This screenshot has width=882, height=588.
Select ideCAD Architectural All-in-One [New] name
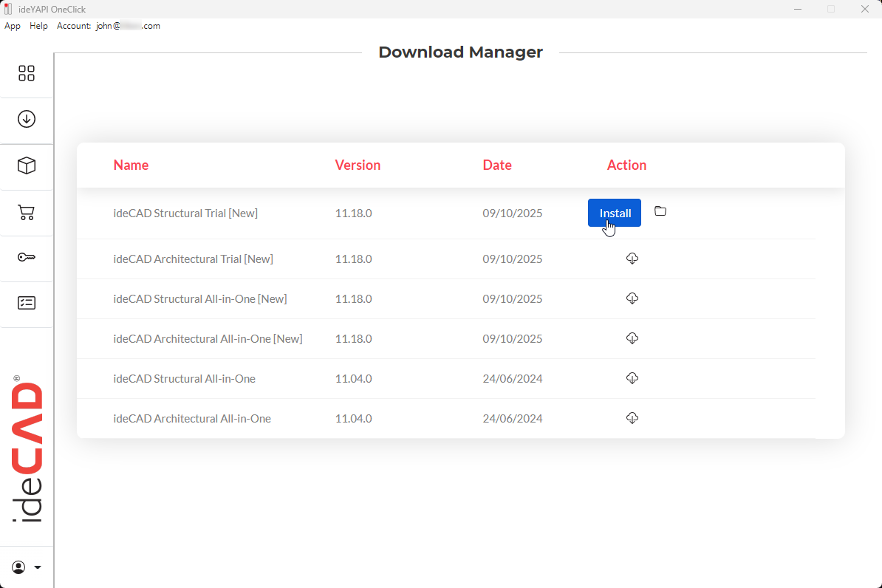[x=208, y=339]
